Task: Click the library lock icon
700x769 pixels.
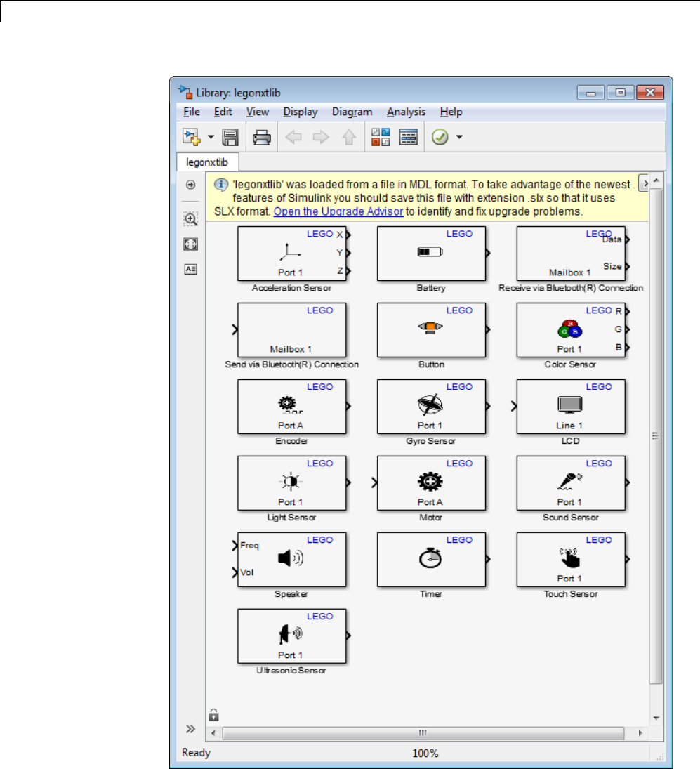Action: tap(213, 715)
